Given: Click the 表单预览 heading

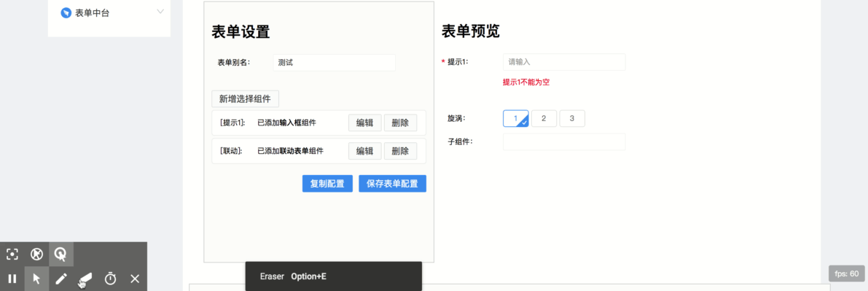Looking at the screenshot, I should pos(471,31).
